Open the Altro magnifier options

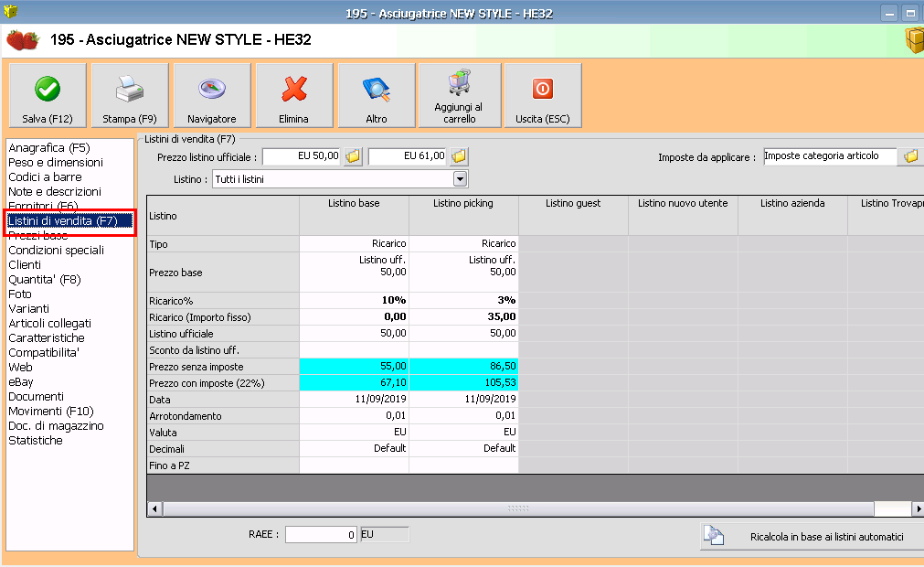(377, 96)
